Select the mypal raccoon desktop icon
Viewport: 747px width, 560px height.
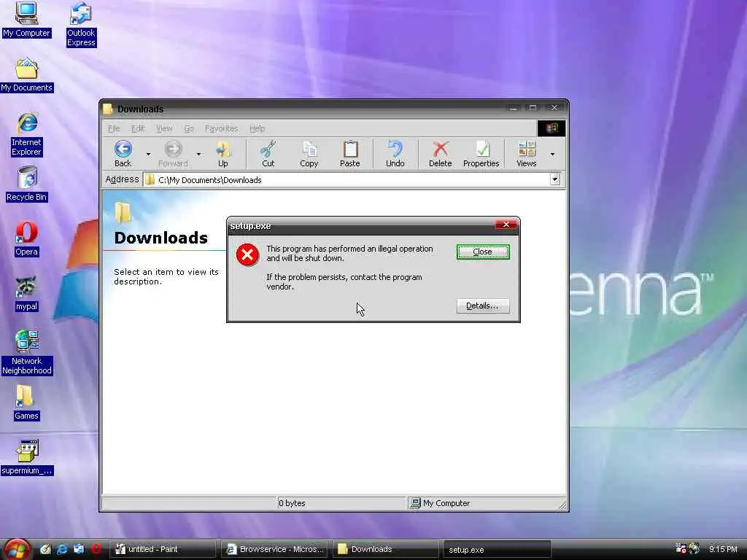click(x=26, y=294)
